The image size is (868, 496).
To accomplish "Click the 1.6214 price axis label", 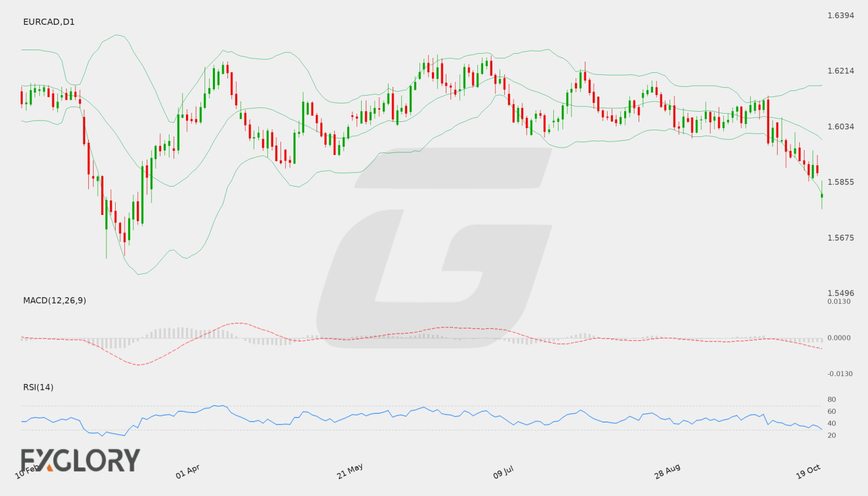I will (x=841, y=71).
